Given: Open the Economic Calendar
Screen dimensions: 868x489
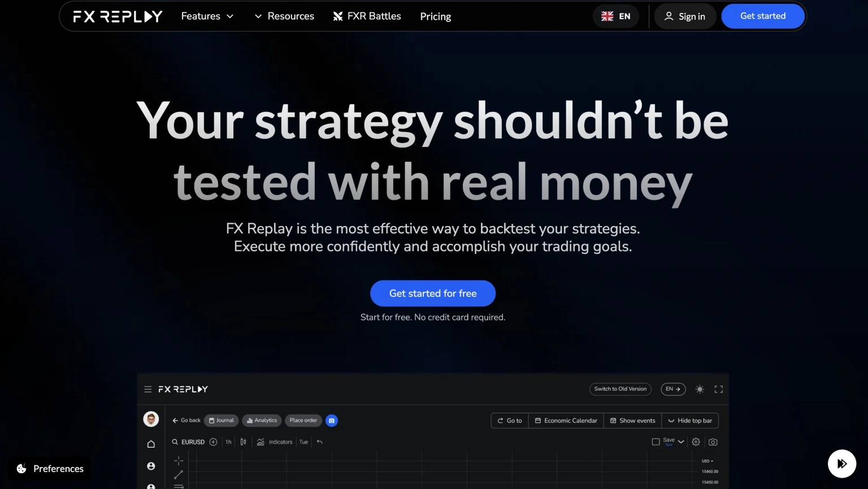Looking at the screenshot, I should [566, 421].
